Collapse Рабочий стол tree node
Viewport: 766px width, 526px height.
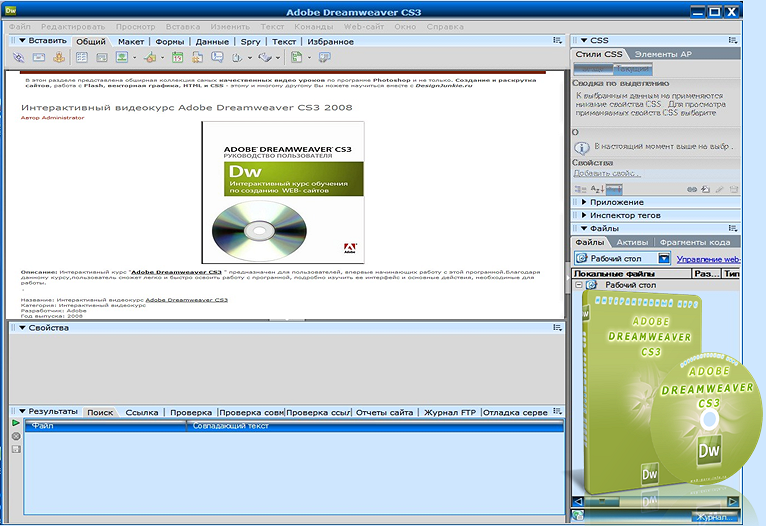578,285
